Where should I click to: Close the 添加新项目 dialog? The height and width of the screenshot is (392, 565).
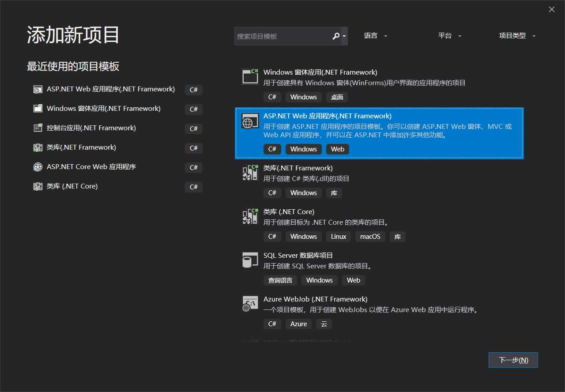552,9
